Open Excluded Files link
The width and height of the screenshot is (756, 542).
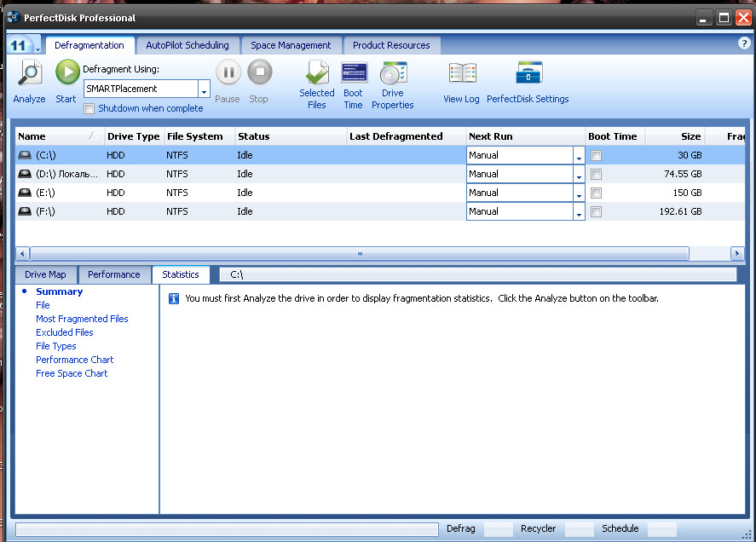click(x=65, y=332)
